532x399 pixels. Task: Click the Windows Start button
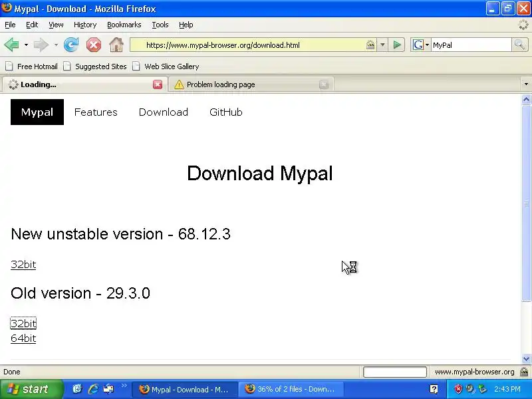click(x=31, y=389)
